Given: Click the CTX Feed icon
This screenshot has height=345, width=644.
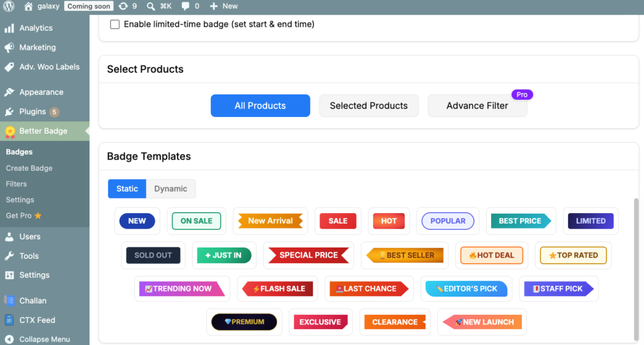Looking at the screenshot, I should point(9,320).
